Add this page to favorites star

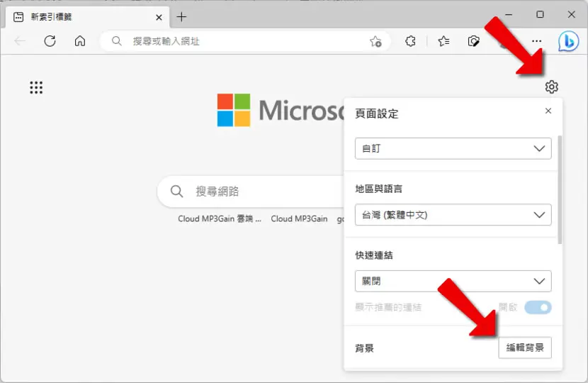tap(375, 41)
